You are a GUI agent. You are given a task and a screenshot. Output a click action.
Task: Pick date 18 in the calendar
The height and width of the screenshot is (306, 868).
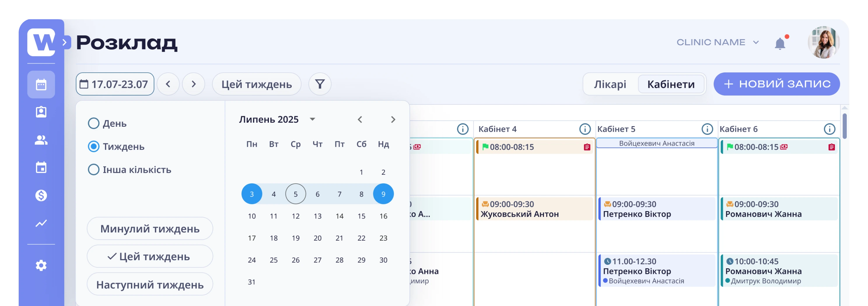(274, 238)
